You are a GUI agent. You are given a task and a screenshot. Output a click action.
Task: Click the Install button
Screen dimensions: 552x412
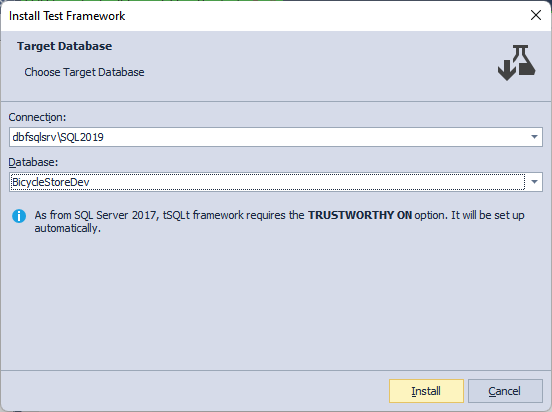click(426, 391)
